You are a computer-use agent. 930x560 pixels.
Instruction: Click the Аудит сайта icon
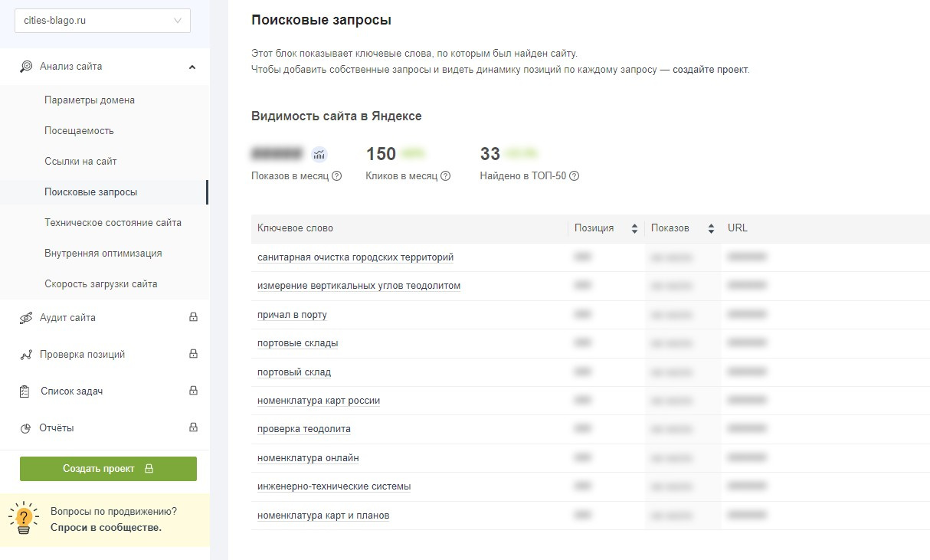[x=25, y=318]
